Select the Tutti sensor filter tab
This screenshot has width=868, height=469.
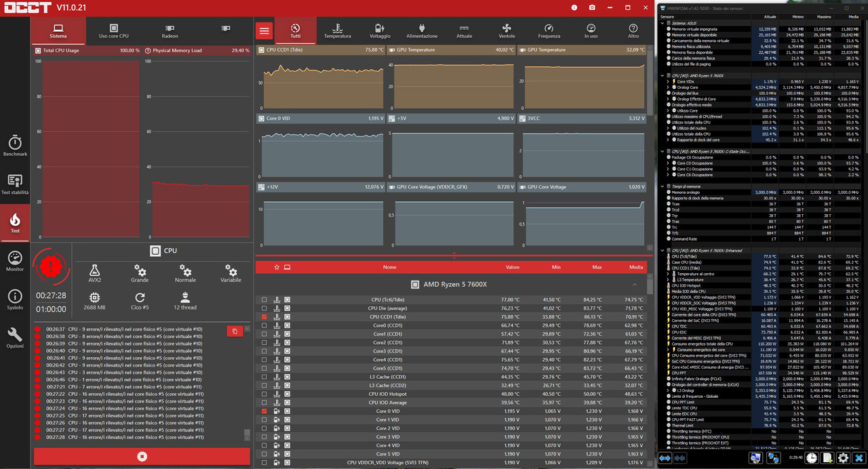point(295,31)
